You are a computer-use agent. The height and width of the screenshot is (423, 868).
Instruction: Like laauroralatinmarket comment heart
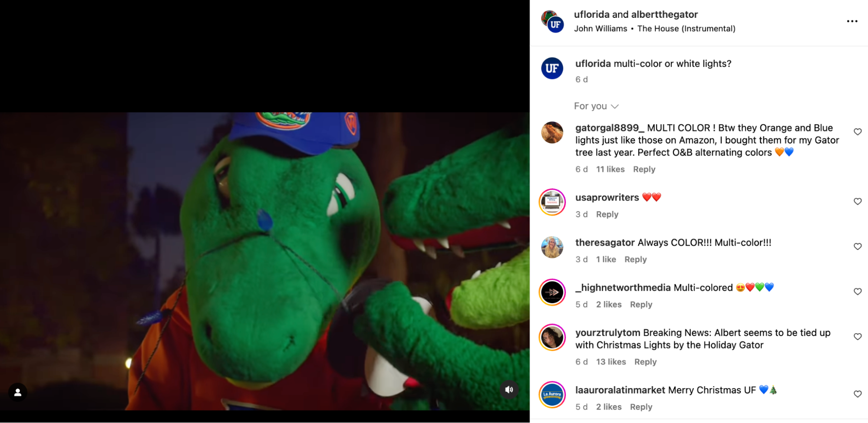pyautogui.click(x=858, y=394)
